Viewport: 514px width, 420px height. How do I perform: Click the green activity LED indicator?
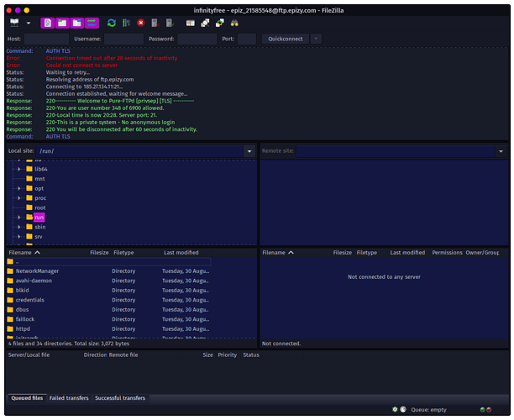coord(483,410)
